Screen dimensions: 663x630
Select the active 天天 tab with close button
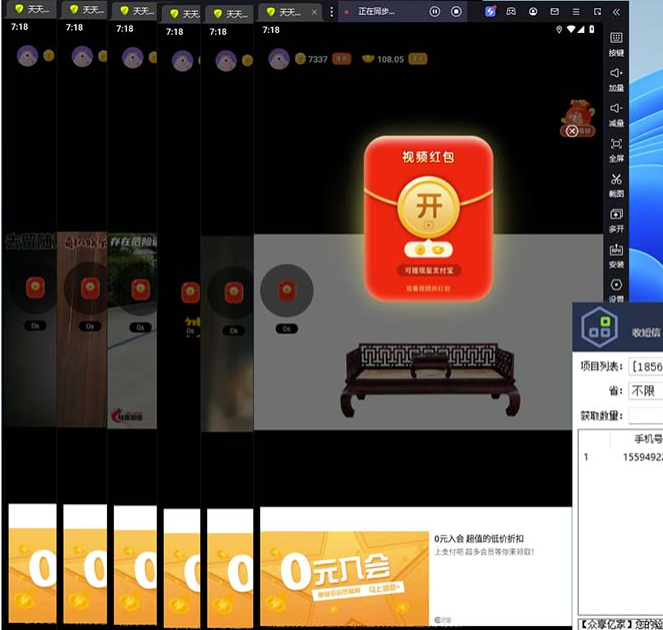point(289,12)
